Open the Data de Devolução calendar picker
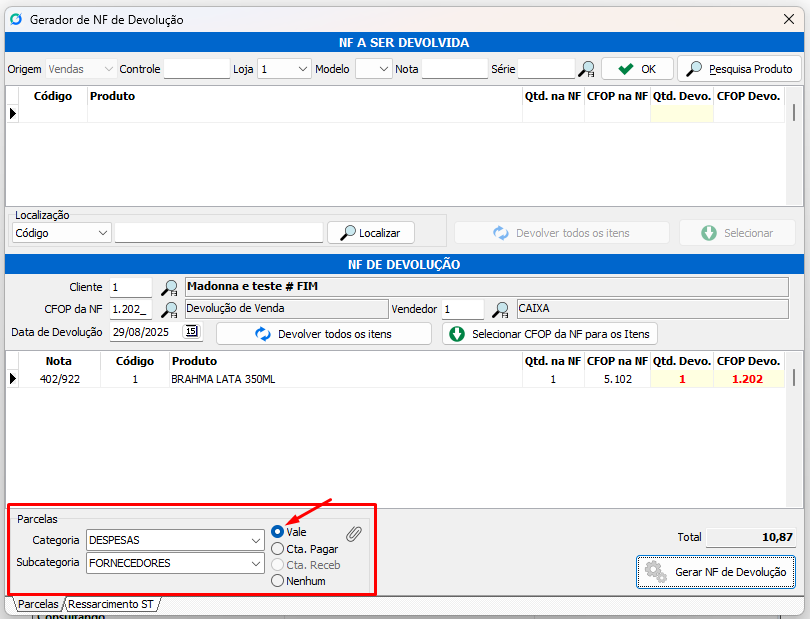This screenshot has height=619, width=810. coord(192,332)
